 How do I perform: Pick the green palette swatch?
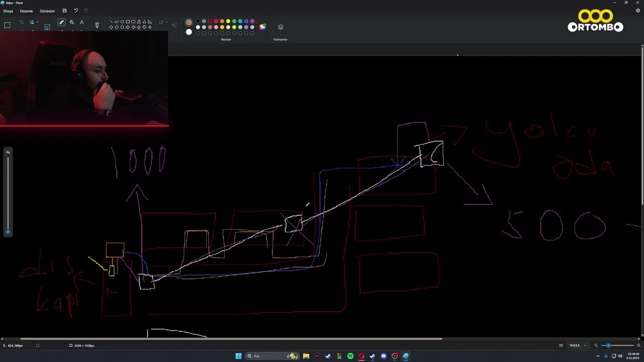[234, 21]
